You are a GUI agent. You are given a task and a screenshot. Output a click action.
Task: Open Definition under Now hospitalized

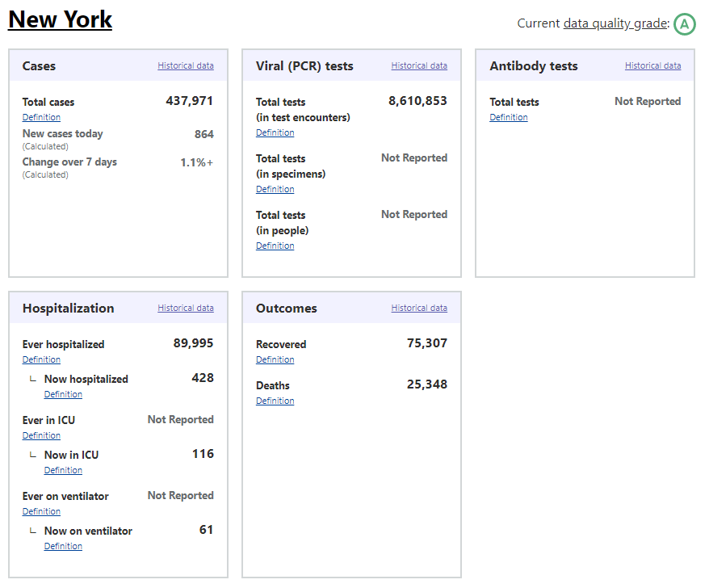click(x=63, y=394)
